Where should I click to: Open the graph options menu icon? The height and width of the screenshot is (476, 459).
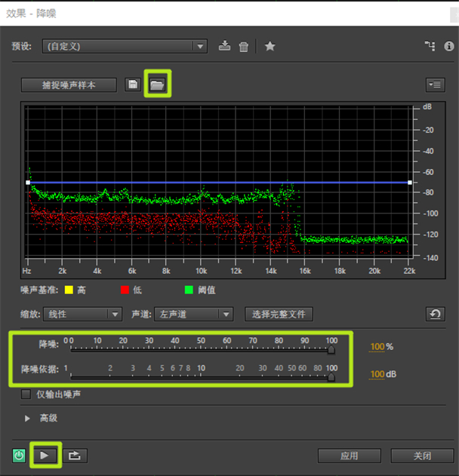pyautogui.click(x=436, y=84)
